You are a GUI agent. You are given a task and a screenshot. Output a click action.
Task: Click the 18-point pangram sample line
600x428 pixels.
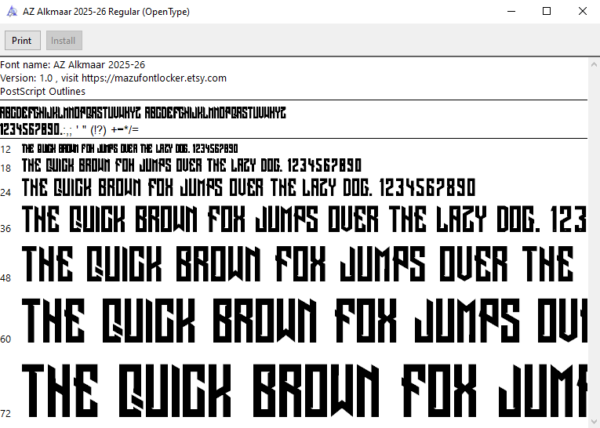191,165
